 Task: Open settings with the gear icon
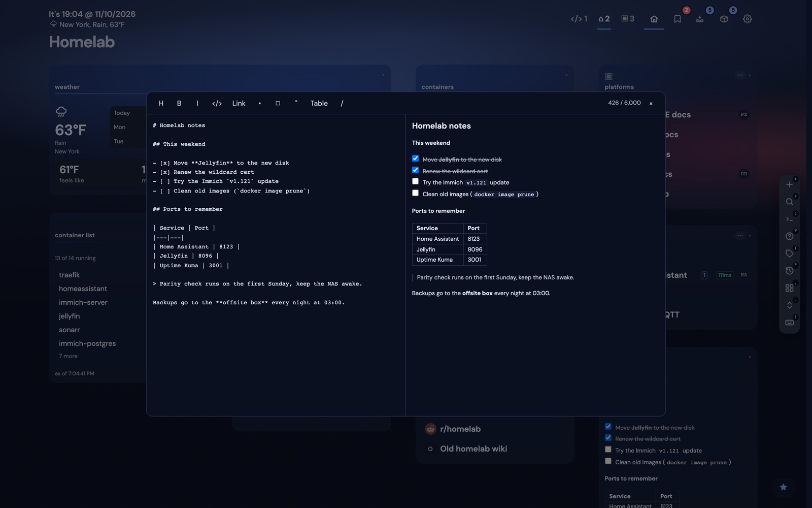(x=748, y=19)
